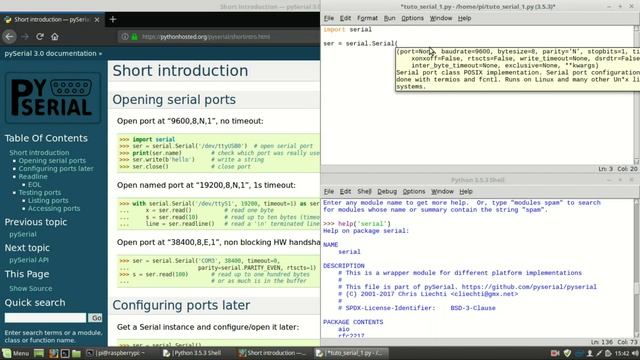The width and height of the screenshot is (640, 360).
Task: Open Options menu in Python Shell window
Action: click(x=413, y=191)
